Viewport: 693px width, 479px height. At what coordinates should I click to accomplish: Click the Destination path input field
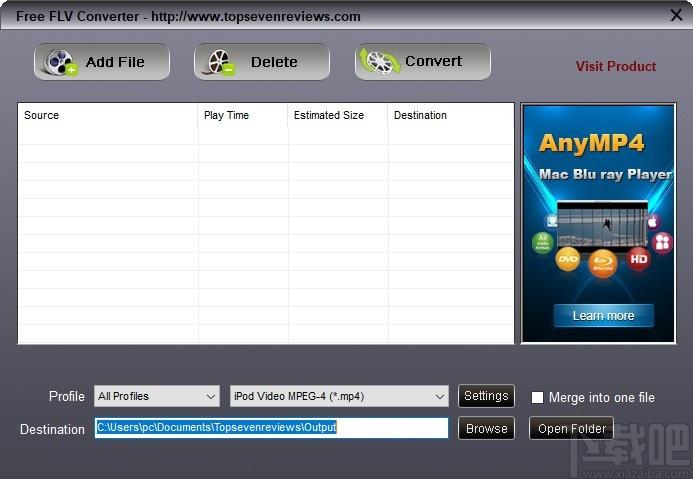click(271, 428)
